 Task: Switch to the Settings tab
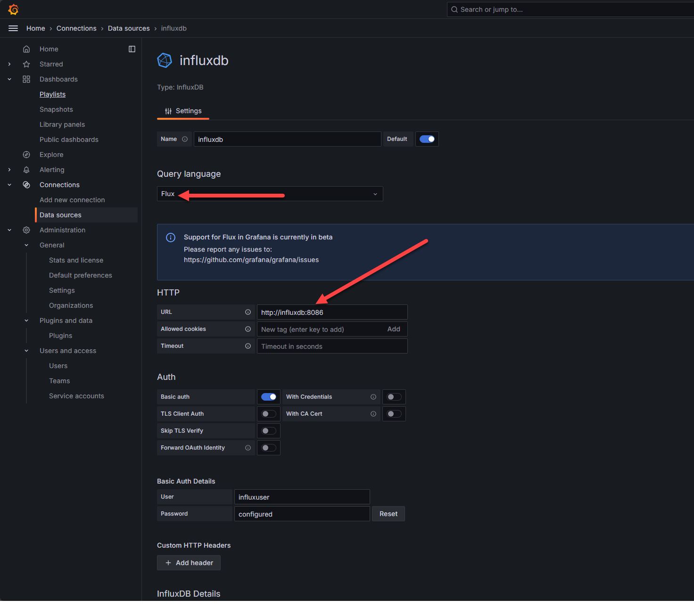pos(183,111)
